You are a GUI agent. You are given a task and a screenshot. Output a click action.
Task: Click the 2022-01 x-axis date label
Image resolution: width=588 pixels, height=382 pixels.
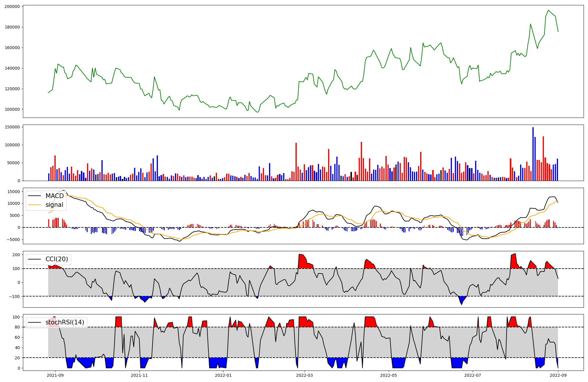[x=223, y=375]
